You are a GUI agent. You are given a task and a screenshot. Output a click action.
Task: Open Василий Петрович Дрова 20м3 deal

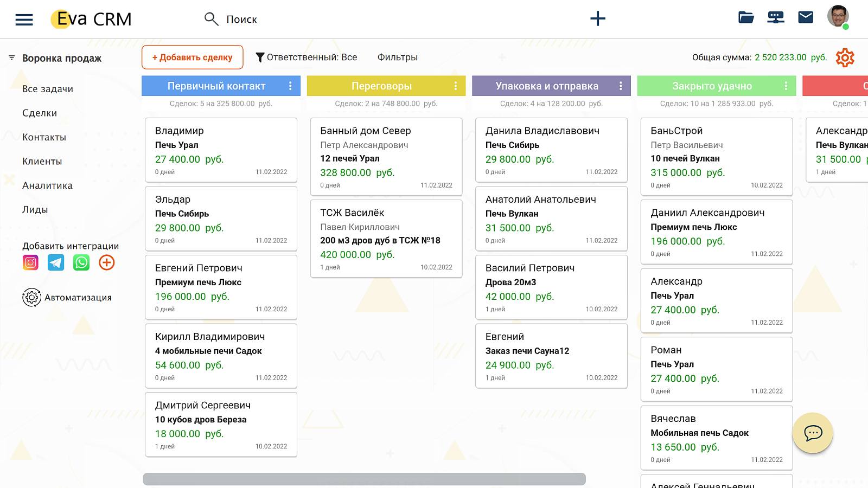click(551, 287)
